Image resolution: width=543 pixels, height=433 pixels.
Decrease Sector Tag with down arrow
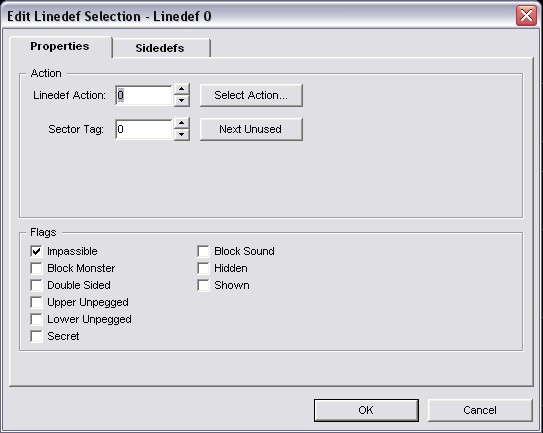click(181, 135)
